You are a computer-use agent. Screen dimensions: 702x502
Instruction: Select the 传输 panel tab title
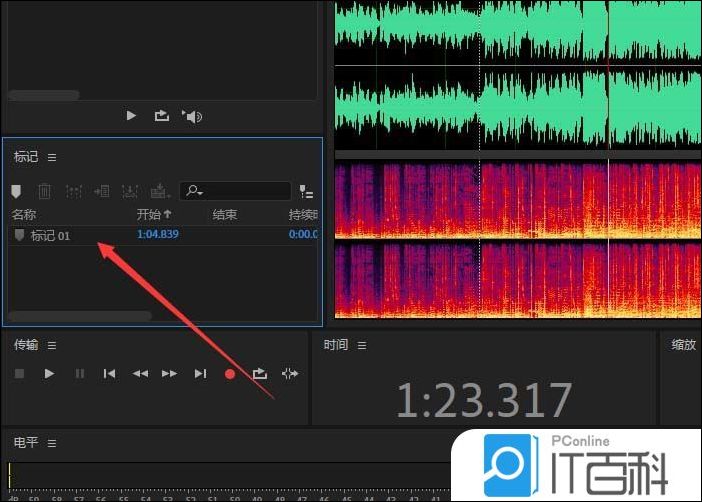[x=26, y=345]
